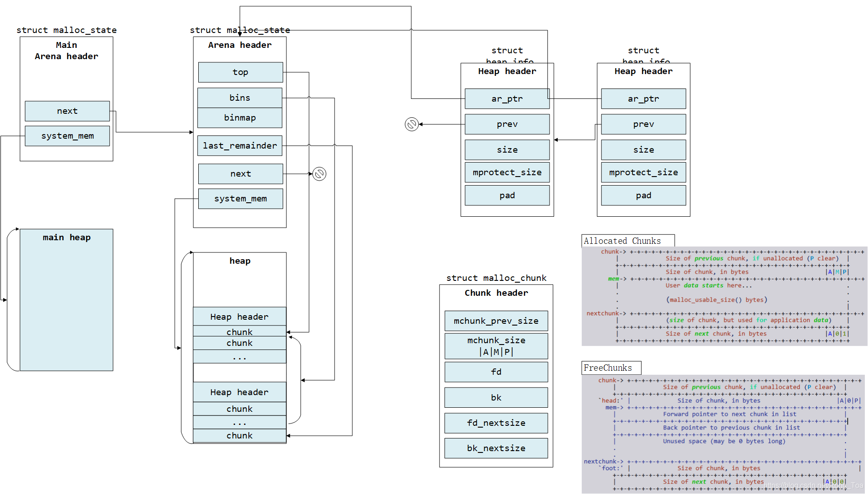
Task: Click the next field in Main Arena
Action: point(67,111)
